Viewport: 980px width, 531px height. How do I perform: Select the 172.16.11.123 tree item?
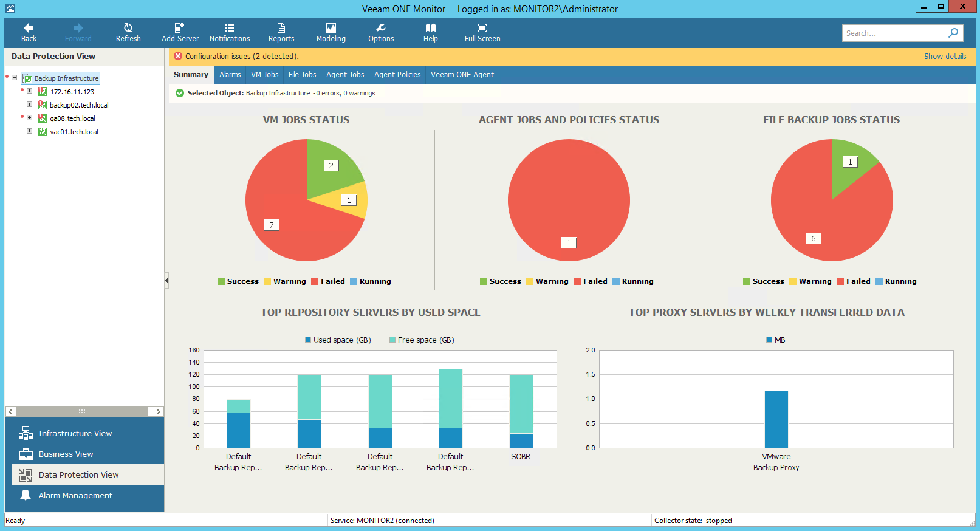coord(72,92)
